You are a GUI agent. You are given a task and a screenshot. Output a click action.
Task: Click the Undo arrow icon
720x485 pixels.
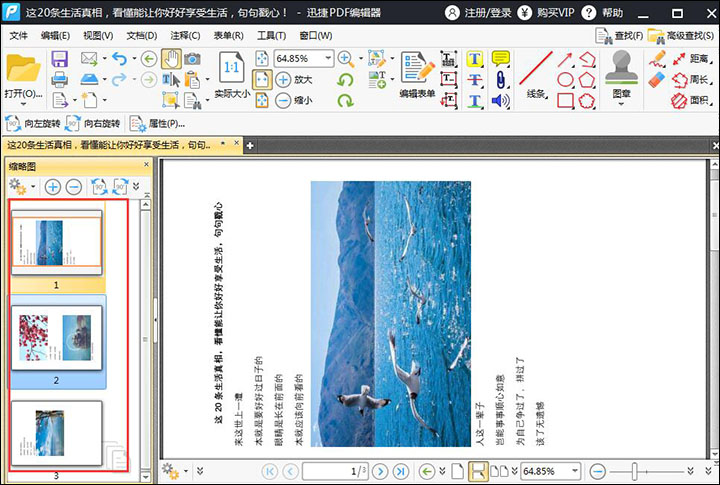pyautogui.click(x=120, y=59)
